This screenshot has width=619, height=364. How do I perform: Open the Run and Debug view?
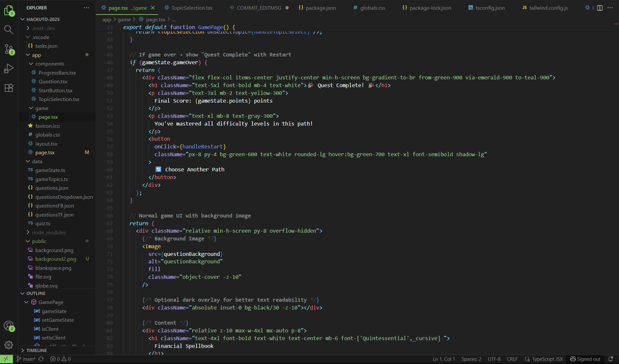(9, 68)
